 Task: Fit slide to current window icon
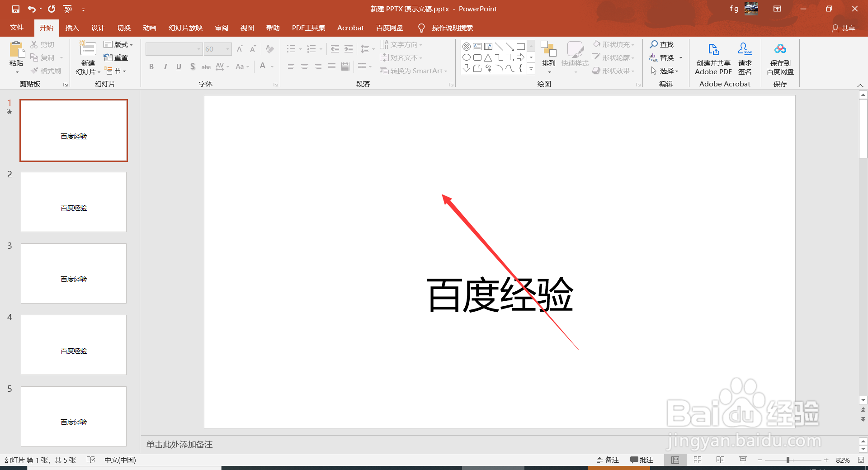861,460
